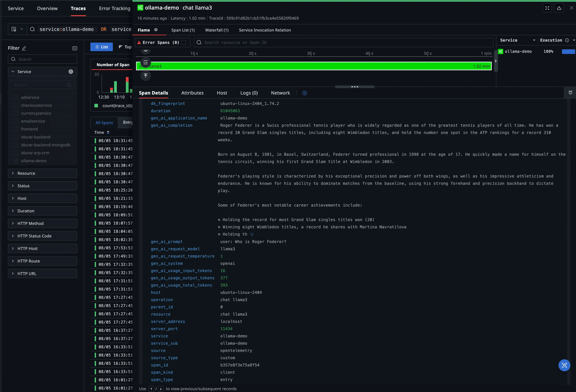Toggle the Error Spans checkbox
576x392 pixels.
click(183, 42)
